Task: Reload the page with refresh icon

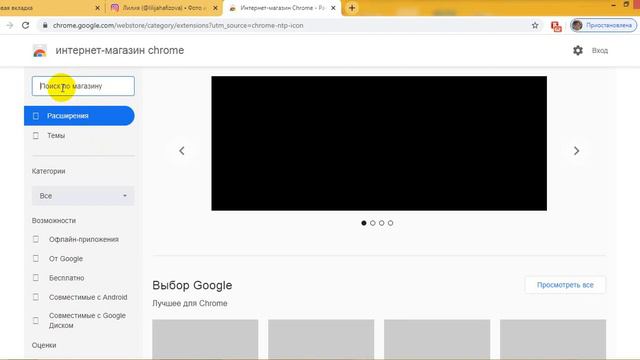Action: [x=25, y=25]
